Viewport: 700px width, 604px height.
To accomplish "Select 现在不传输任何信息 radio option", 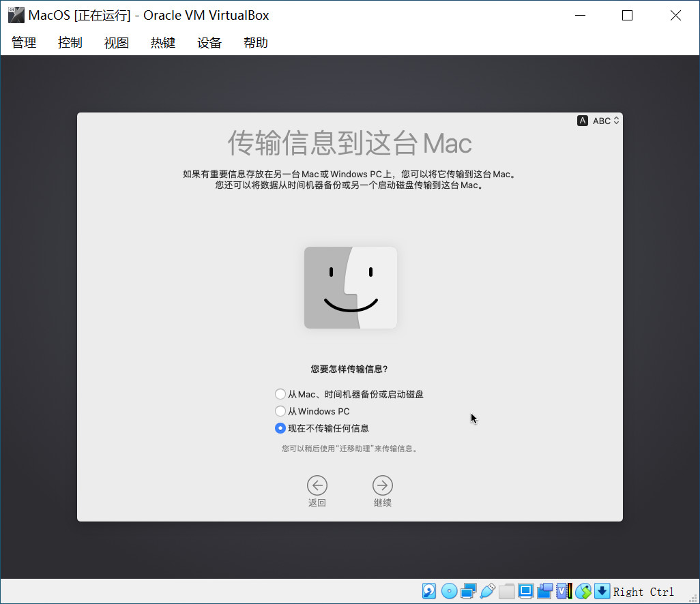I will (322, 428).
